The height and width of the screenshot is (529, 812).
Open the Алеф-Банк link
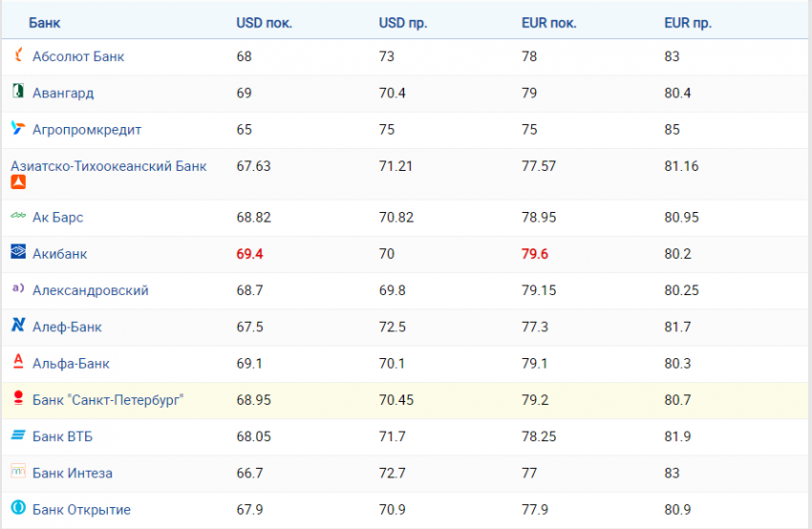click(67, 328)
